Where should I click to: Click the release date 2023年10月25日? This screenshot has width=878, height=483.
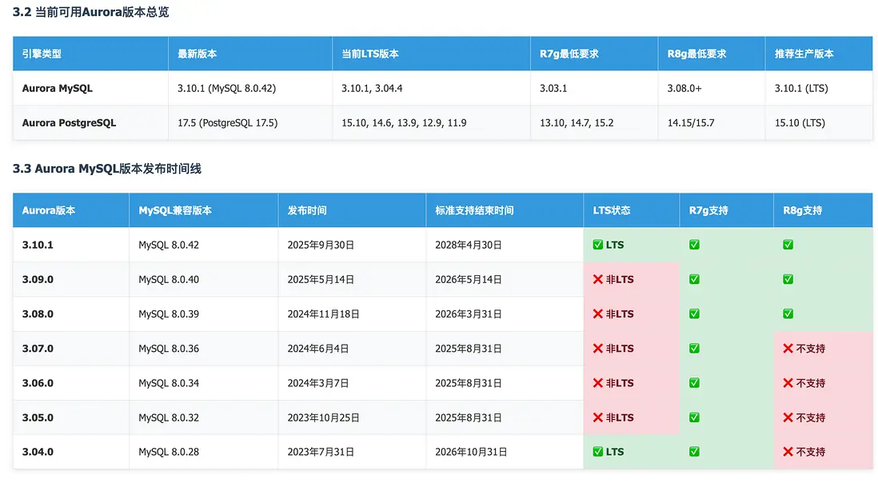pos(324,418)
